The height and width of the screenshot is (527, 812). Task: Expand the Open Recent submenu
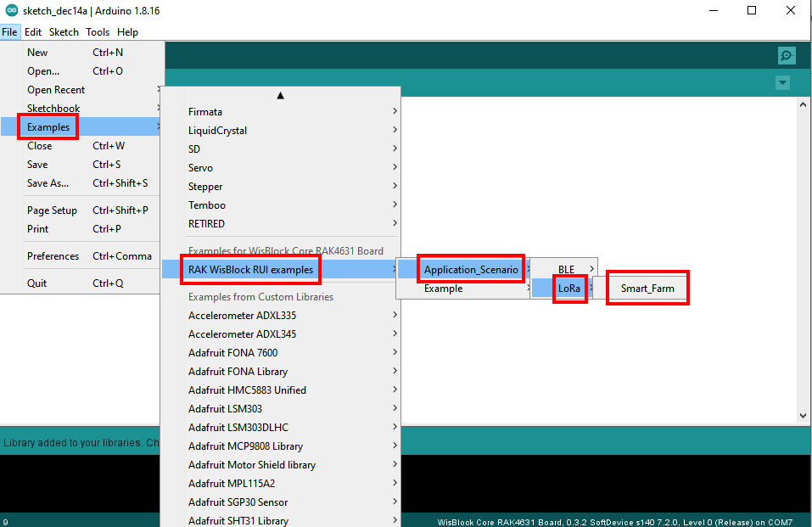pos(81,90)
